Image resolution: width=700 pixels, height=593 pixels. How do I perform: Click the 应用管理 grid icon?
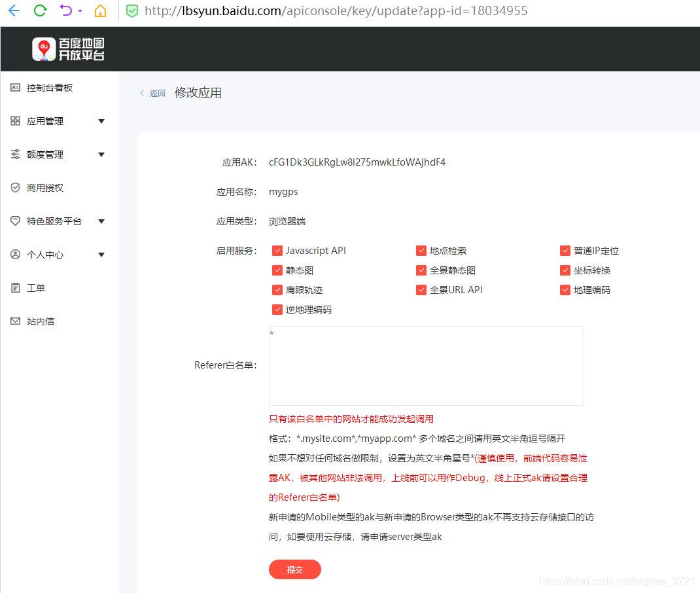pos(15,121)
